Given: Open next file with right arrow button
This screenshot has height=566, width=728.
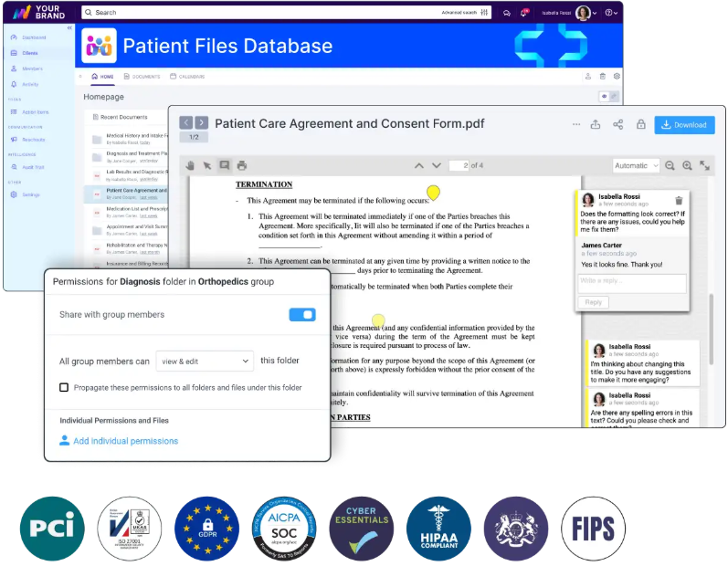Looking at the screenshot, I should pos(202,122).
